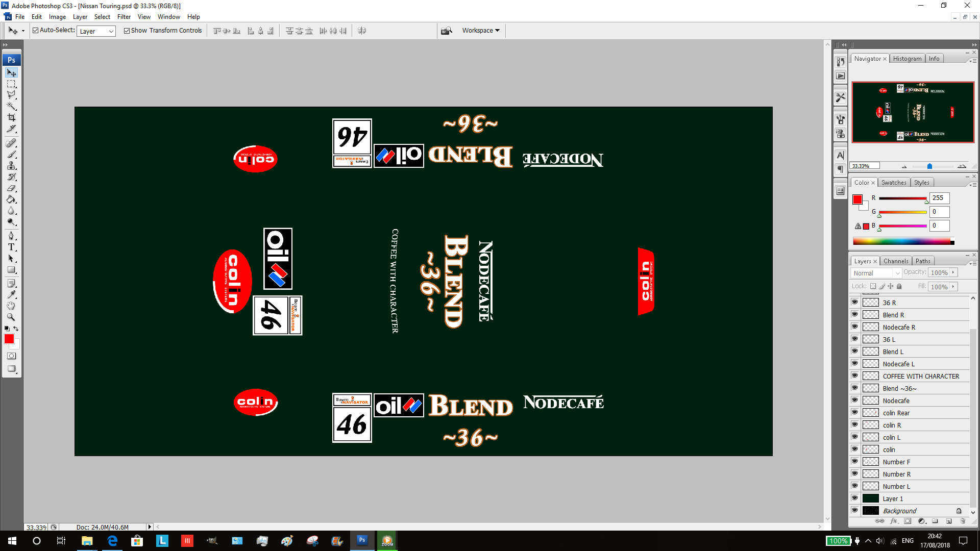Create a new layer group
Screen dimensions: 980x551
point(935,521)
